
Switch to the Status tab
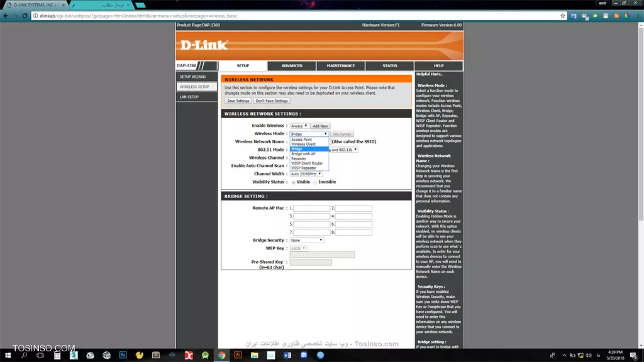(x=390, y=65)
